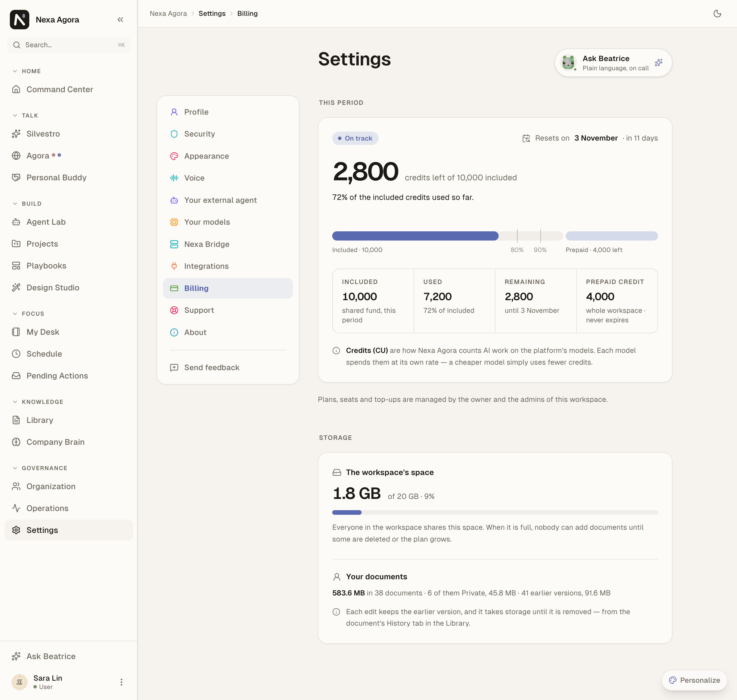Open Ask Beatrice in sidebar footer
The width and height of the screenshot is (737, 700).
(69, 656)
